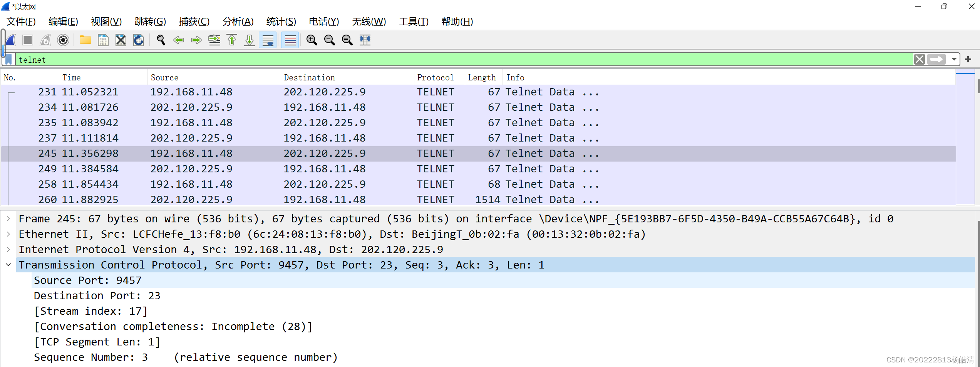Start capturing packets with shark fin icon
This screenshot has height=367, width=980.
pyautogui.click(x=11, y=40)
